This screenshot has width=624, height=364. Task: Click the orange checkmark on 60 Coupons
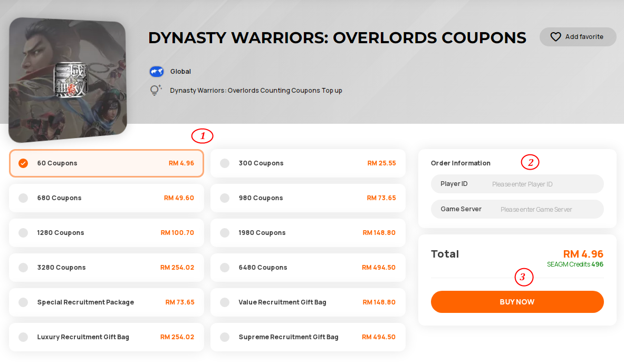(23, 163)
